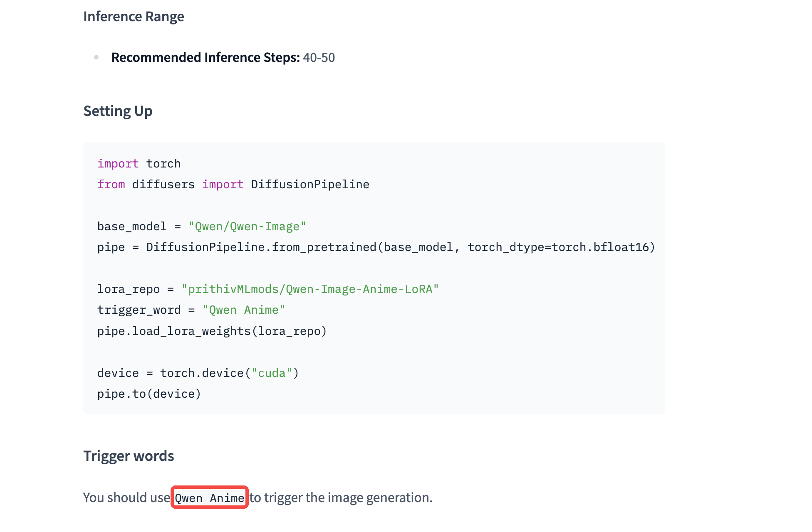Click the Setting Up heading
Screen dimensions: 812x532
(x=118, y=111)
